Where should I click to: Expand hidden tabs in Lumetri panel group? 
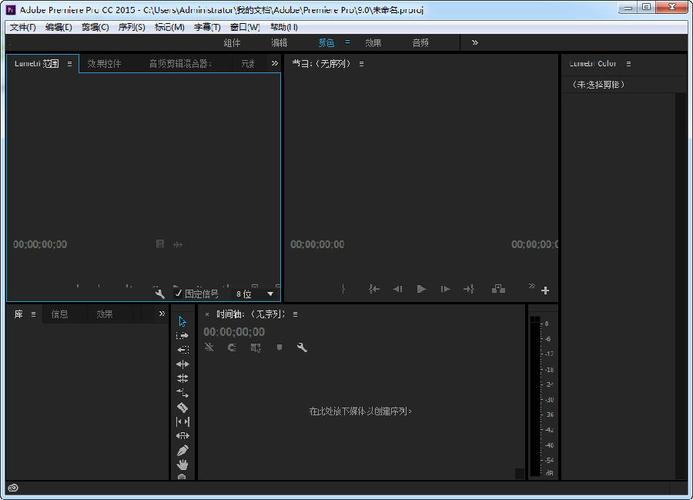point(275,63)
